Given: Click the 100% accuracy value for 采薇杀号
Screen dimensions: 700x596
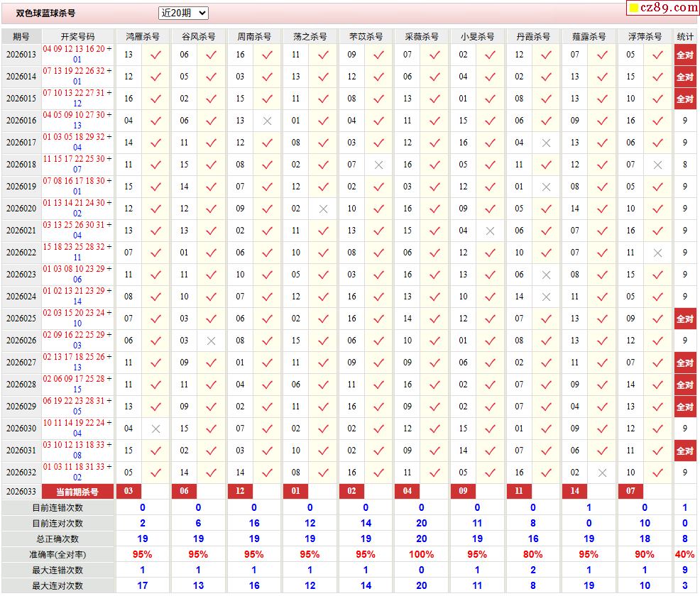Looking at the screenshot, I should click(x=421, y=554).
